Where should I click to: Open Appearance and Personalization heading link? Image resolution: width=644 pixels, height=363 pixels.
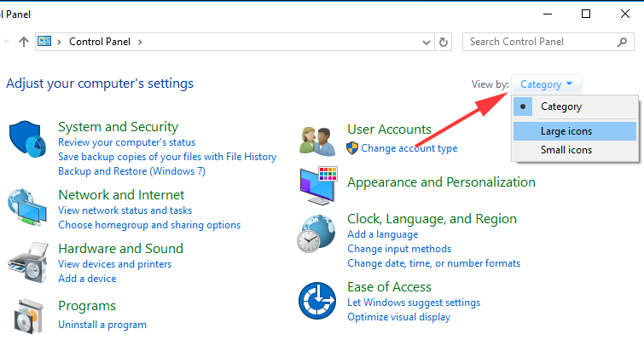(x=442, y=182)
